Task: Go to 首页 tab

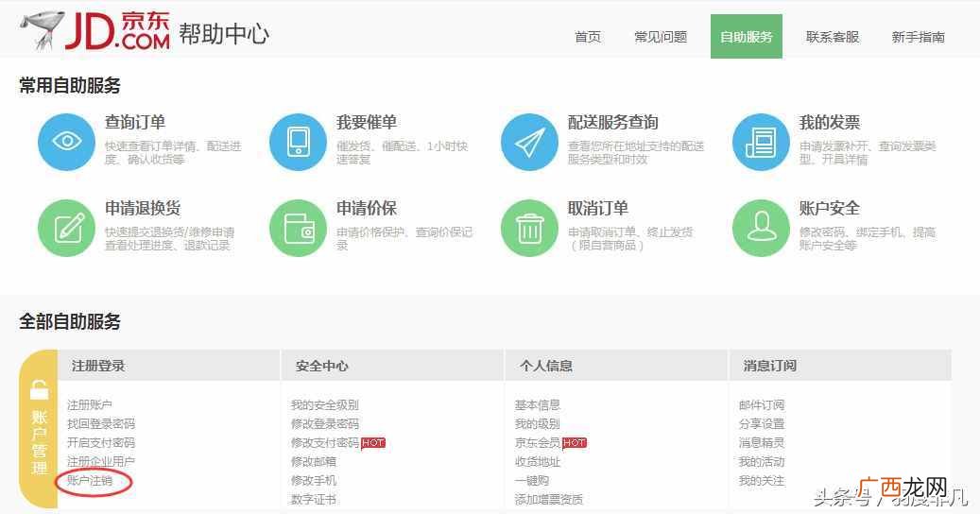Action: pos(588,37)
